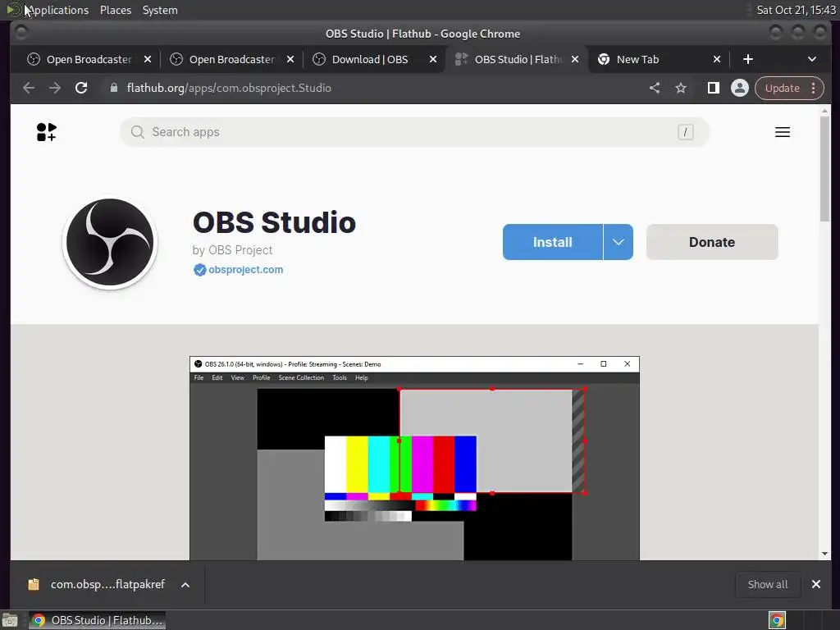Select the OBS Studio | Flathub tab

pos(517,59)
